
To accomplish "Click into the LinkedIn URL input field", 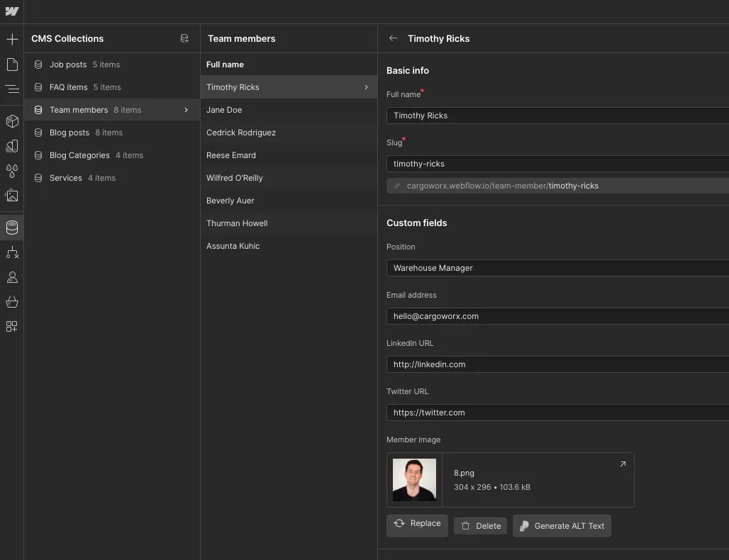I will pos(557,365).
